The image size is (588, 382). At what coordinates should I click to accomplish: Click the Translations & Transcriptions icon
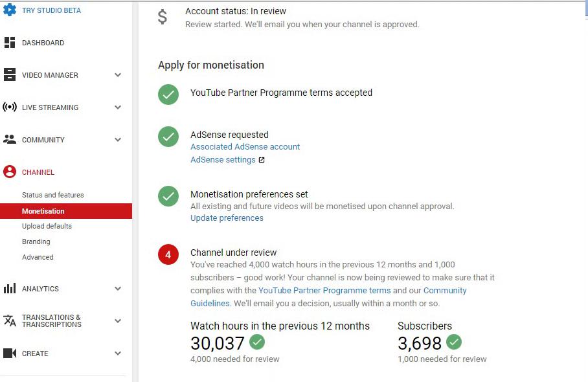pyautogui.click(x=9, y=320)
